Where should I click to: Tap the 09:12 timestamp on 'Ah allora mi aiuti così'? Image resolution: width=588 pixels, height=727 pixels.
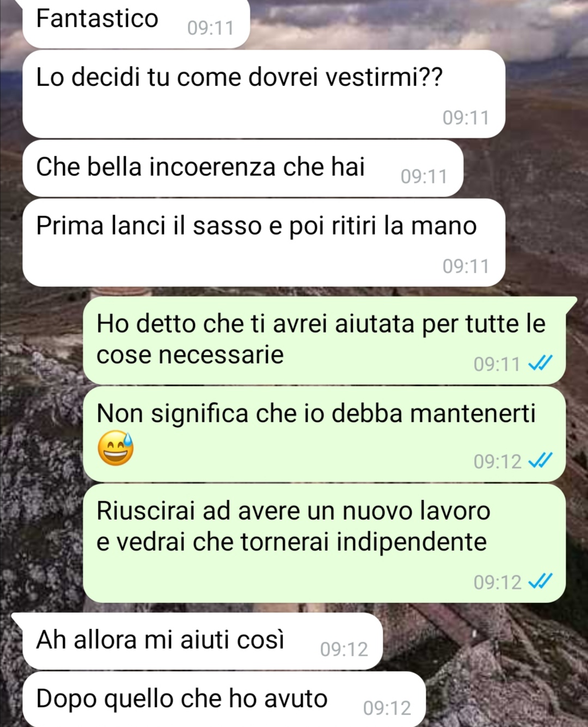344,649
